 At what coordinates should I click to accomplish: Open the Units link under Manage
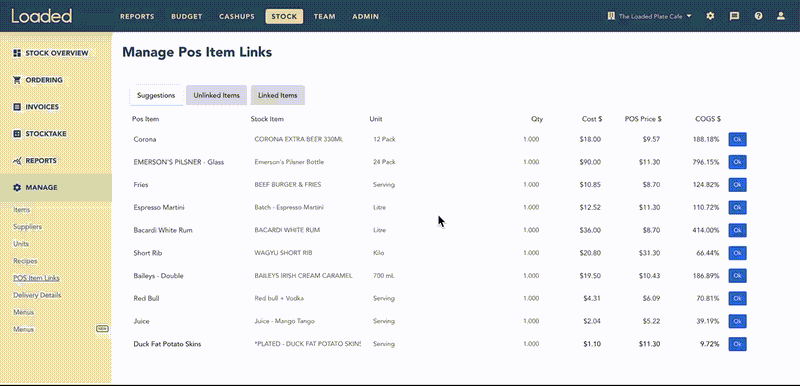point(21,244)
